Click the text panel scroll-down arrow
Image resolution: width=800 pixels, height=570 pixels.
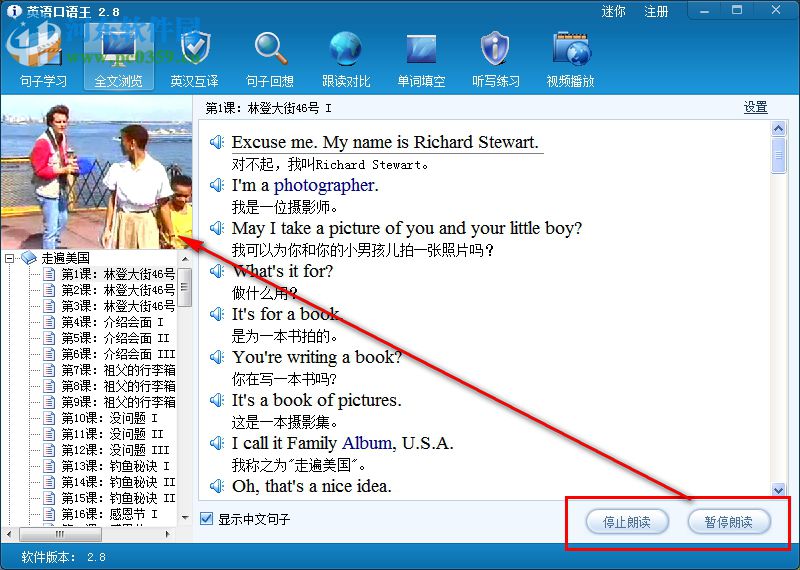[778, 490]
